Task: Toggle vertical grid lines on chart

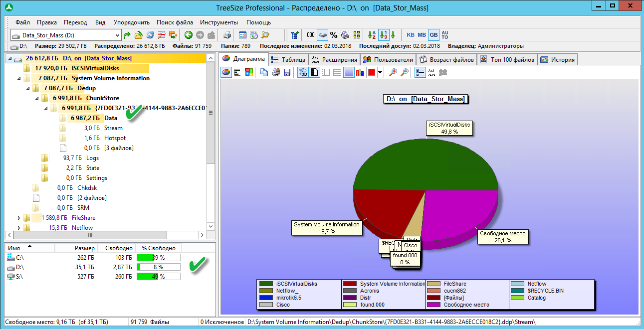Action: tap(326, 72)
